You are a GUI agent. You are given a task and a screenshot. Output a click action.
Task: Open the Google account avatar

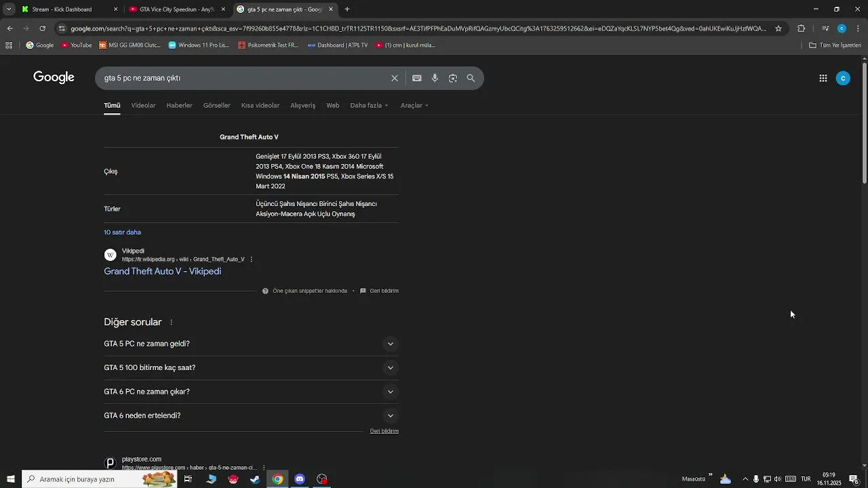click(x=843, y=79)
